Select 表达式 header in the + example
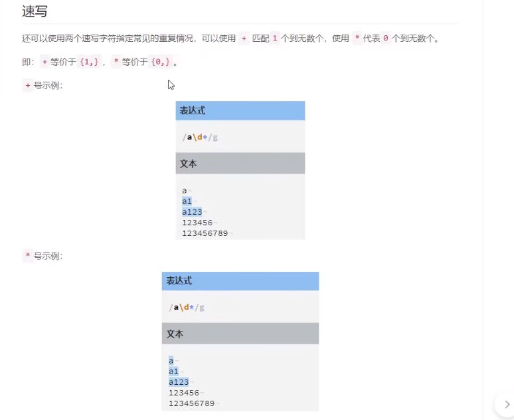 pos(192,110)
